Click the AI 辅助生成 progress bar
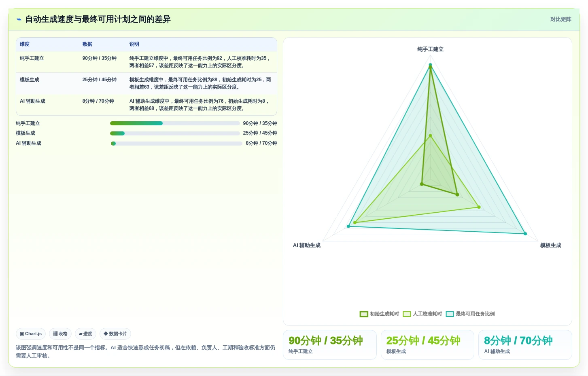Image resolution: width=588 pixels, height=376 pixels. [x=176, y=144]
